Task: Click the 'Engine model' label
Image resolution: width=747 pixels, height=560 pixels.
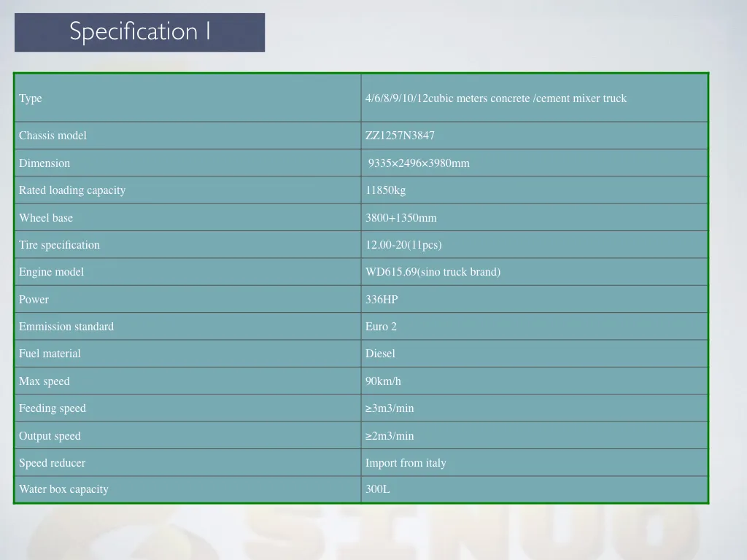Action: coord(52,272)
